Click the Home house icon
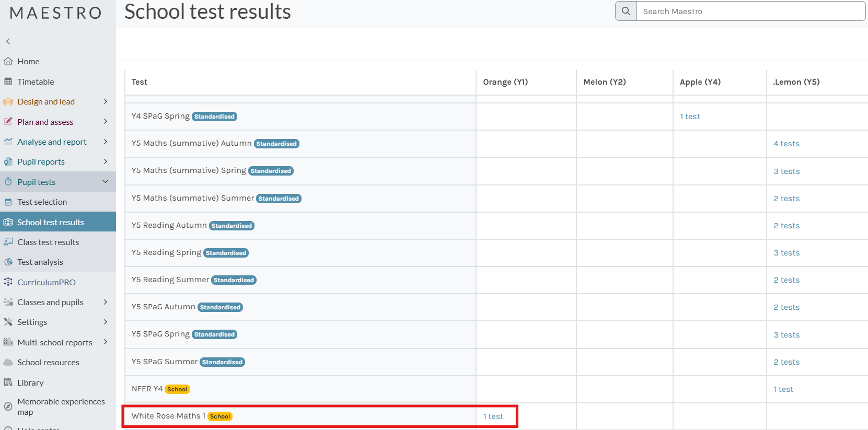This screenshot has width=868, height=430. tap(8, 62)
